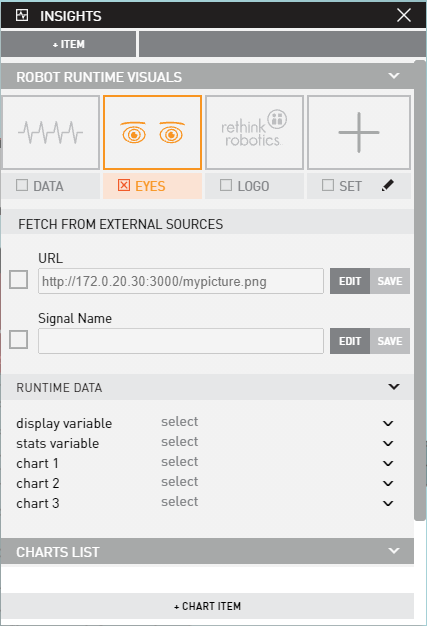Viewport: 427px width, 626px height.
Task: Click the pencil icon beside SET
Action: [x=387, y=185]
